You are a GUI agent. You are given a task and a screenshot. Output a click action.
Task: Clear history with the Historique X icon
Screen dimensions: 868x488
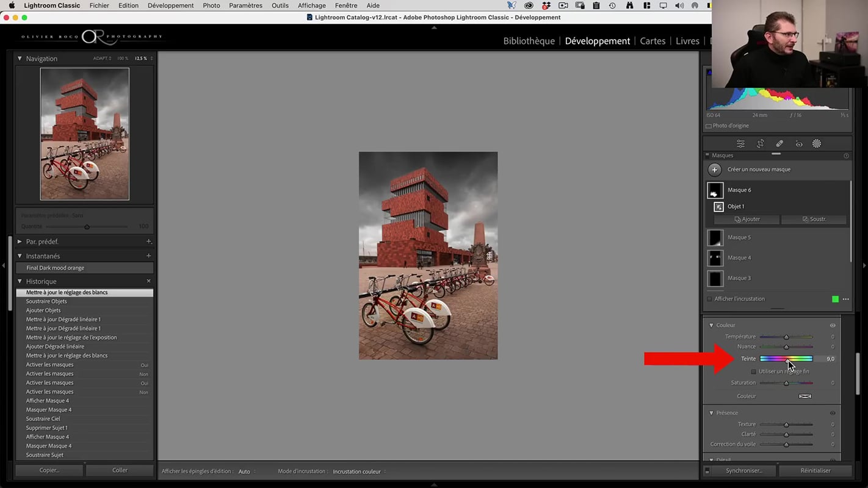pos(148,281)
